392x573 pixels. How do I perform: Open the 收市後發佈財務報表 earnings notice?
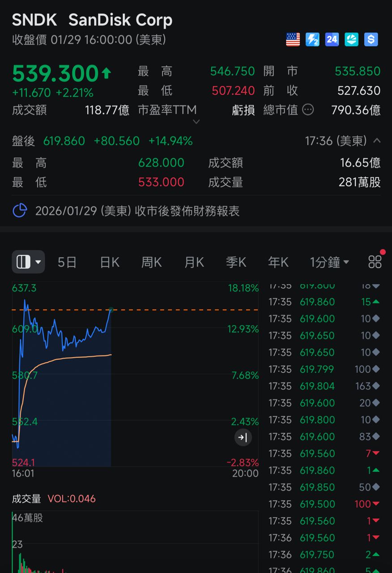coord(137,211)
